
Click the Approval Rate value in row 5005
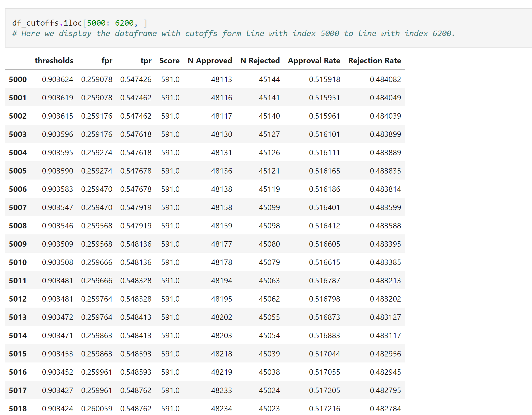pos(324,171)
